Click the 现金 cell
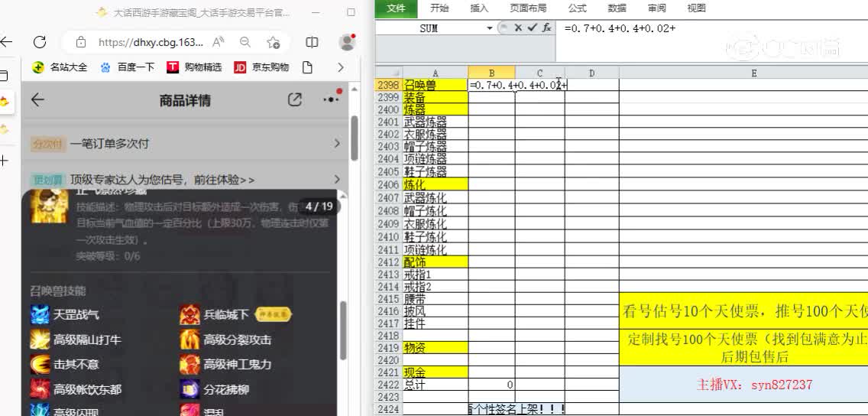 [435, 372]
